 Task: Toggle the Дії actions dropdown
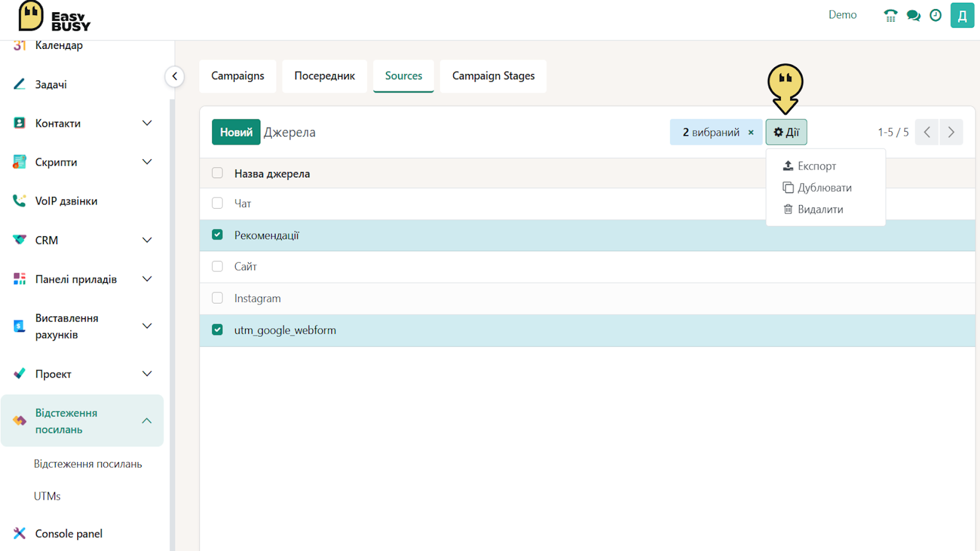coord(786,132)
